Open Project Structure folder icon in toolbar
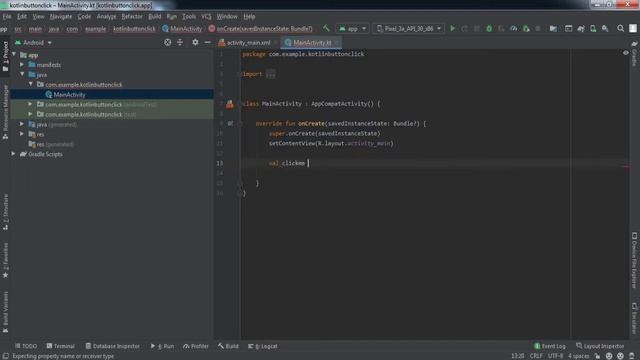Viewport: 640px width, 360px height. (x=553, y=29)
